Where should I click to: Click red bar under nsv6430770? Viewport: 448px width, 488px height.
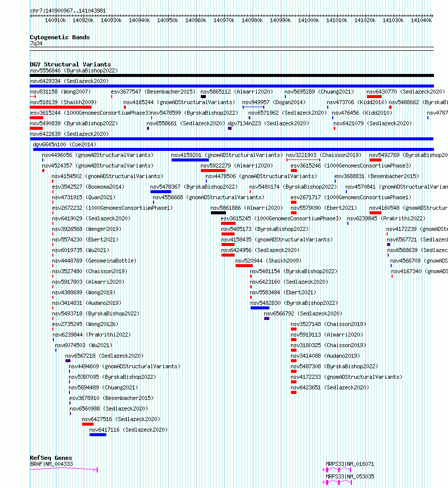374,97
